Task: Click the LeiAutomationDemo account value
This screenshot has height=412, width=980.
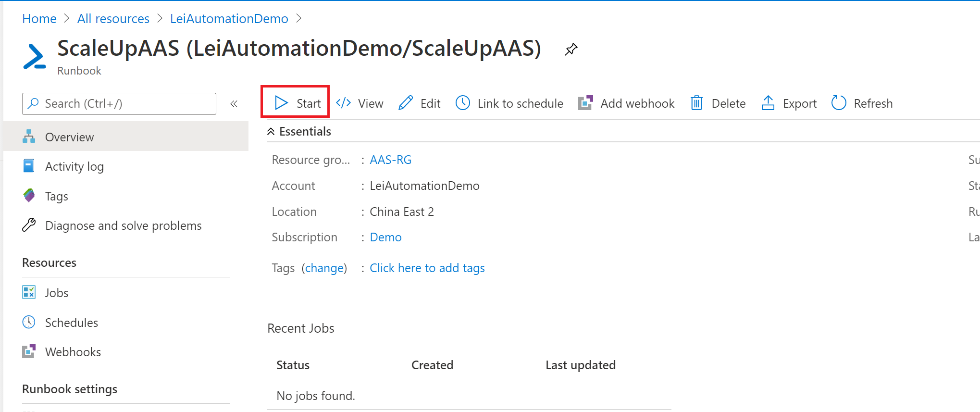Action: point(425,186)
